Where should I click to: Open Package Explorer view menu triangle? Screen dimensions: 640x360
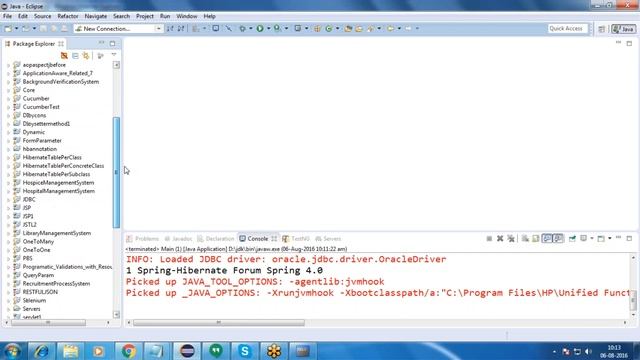114,55
